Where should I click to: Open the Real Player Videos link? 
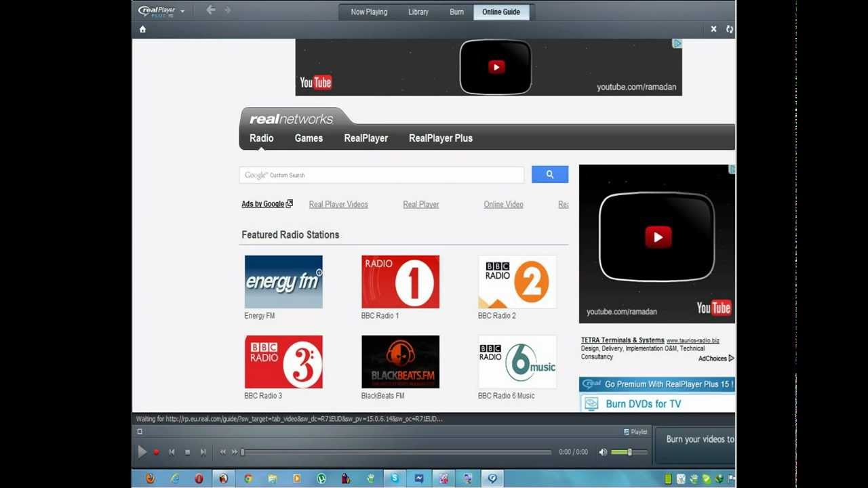coord(338,204)
